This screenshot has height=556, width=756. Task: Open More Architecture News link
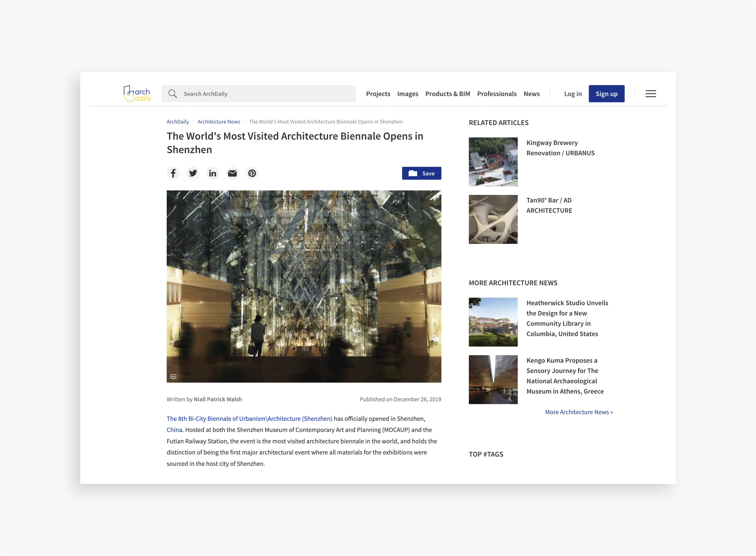[x=579, y=412]
